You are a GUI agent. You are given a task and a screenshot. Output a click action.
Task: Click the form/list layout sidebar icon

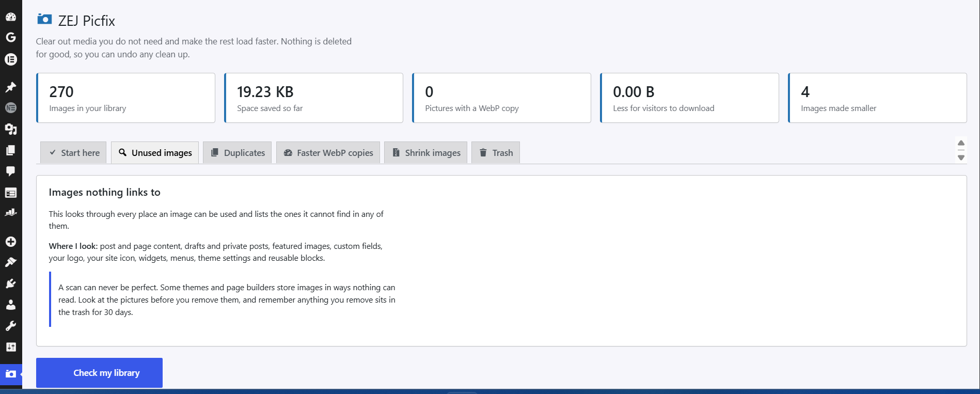[11, 193]
